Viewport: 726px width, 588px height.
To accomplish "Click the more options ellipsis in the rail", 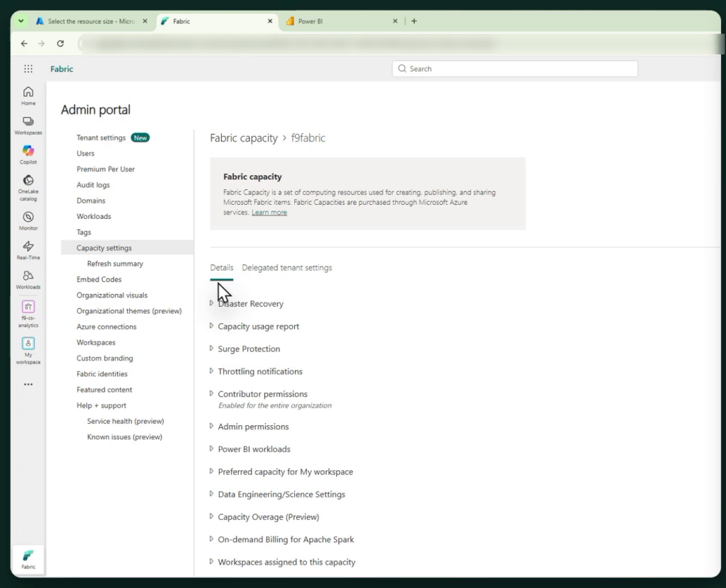I will 28,385.
